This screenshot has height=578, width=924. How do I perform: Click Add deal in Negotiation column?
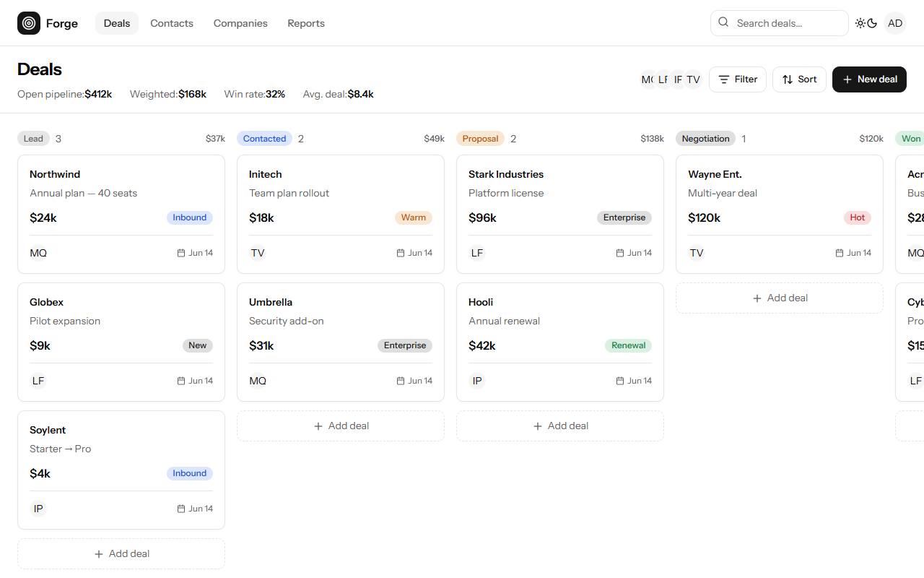[780, 298]
